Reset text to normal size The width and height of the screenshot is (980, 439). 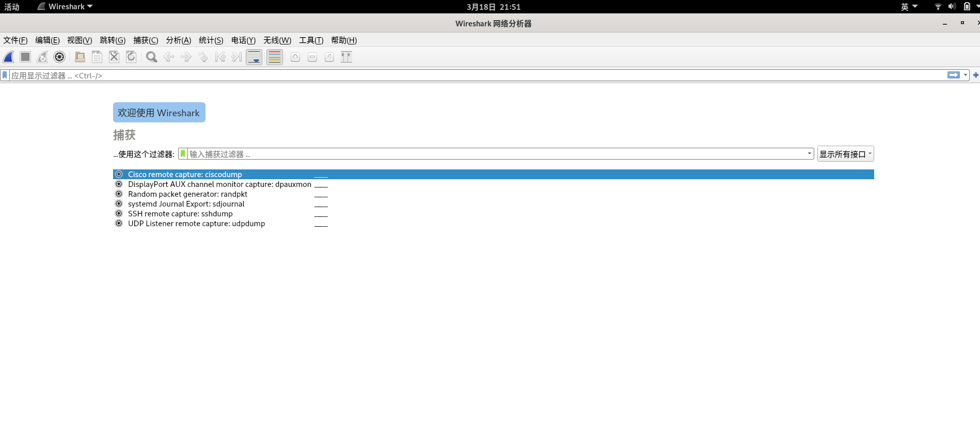[x=329, y=57]
